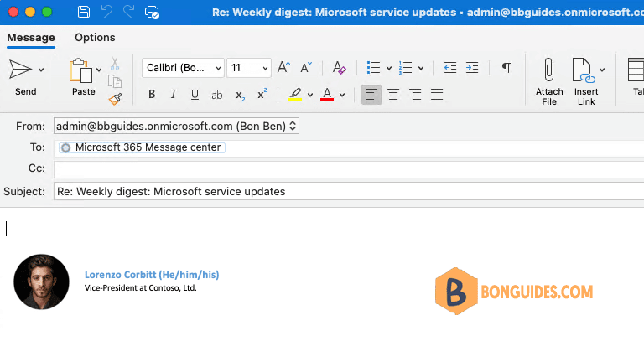Open font color options arrow
The image size is (644, 346).
(x=342, y=96)
